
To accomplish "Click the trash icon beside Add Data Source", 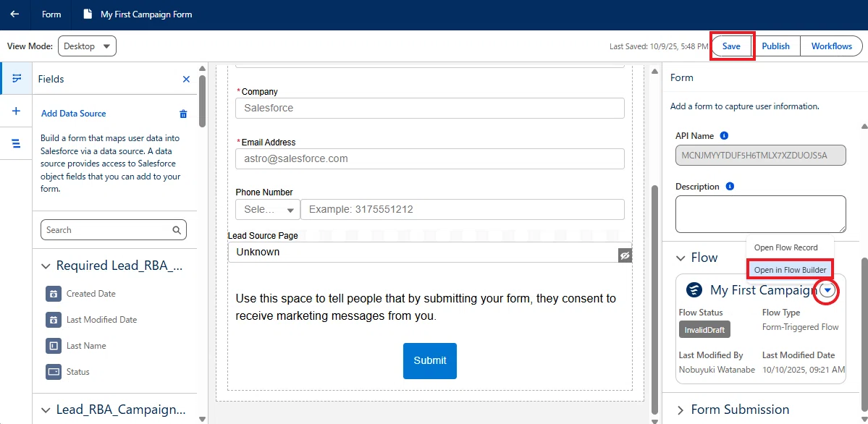I will click(x=183, y=114).
